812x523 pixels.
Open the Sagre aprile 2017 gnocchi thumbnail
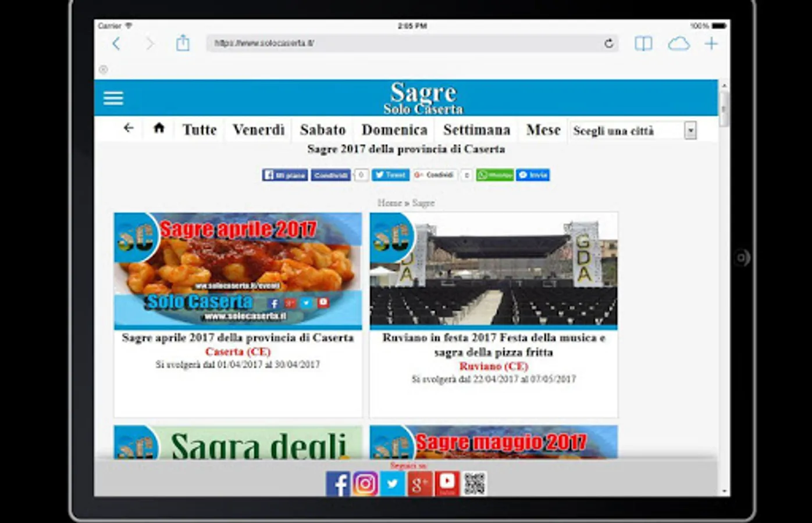[238, 271]
